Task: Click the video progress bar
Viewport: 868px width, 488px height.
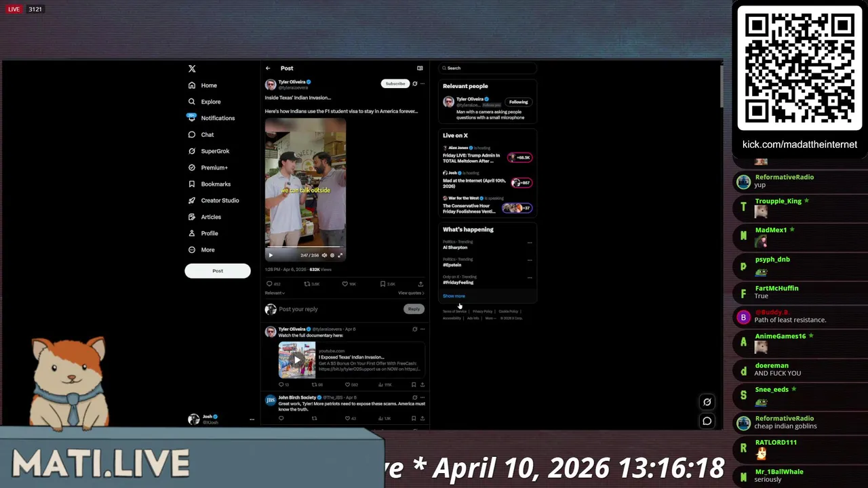Action: (x=305, y=247)
